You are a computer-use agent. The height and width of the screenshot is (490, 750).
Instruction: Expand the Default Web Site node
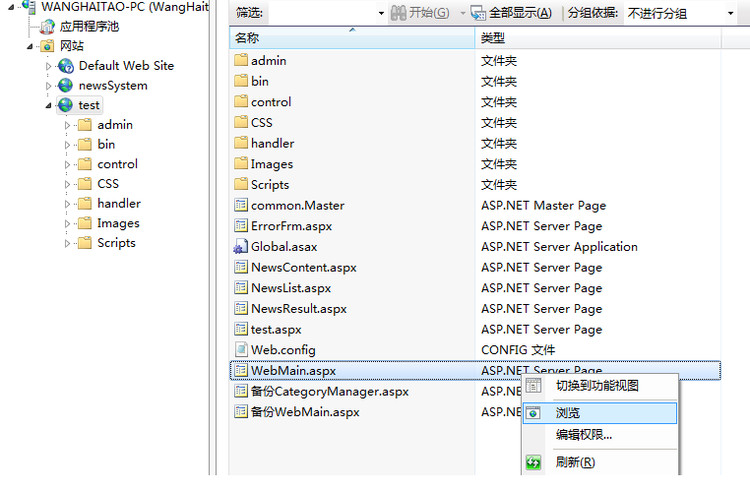point(48,66)
